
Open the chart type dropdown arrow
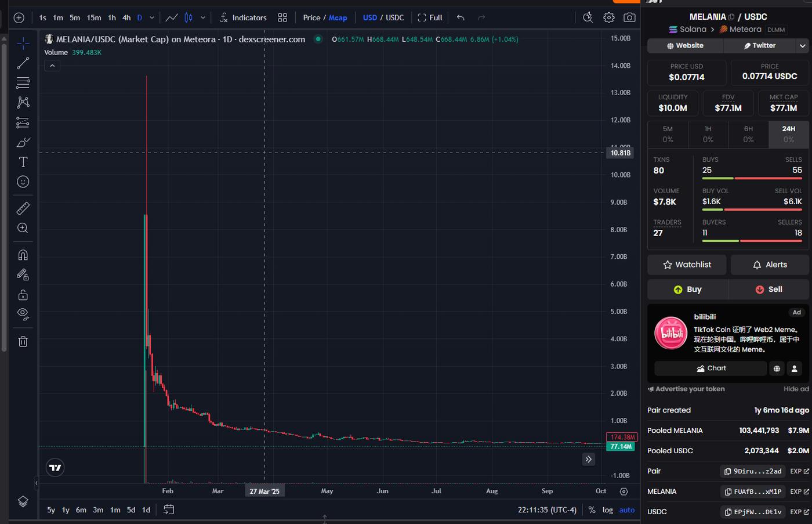point(203,17)
